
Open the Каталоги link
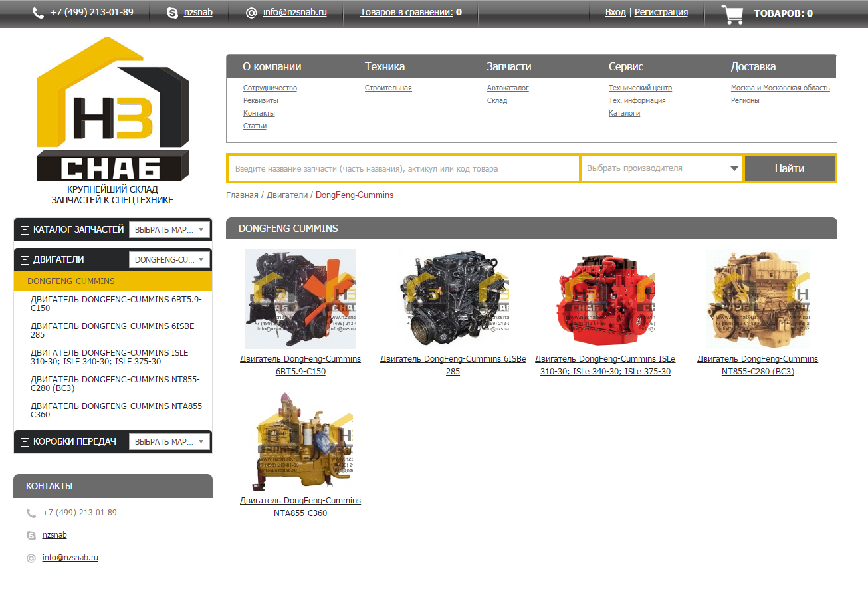point(624,113)
